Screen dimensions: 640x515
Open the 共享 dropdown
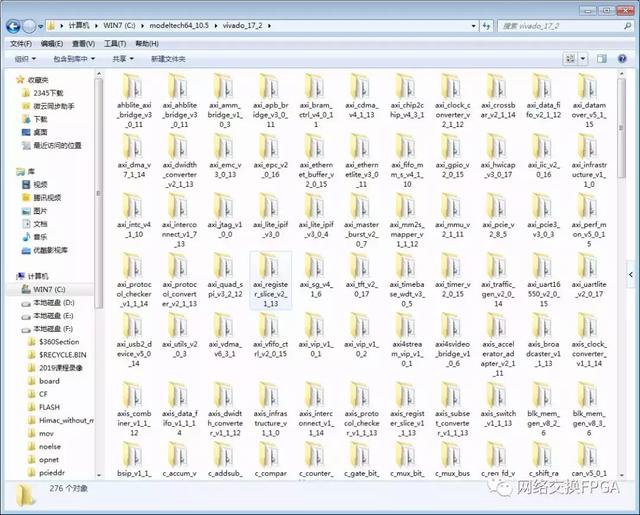123,59
